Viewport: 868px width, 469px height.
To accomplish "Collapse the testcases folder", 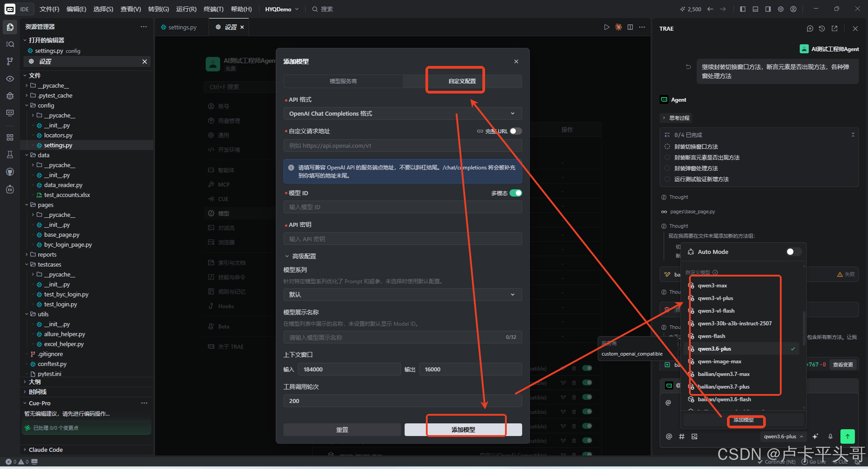I will tap(49, 265).
